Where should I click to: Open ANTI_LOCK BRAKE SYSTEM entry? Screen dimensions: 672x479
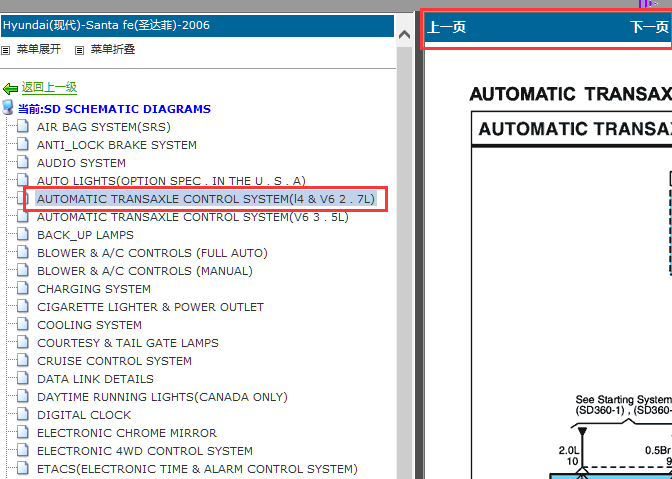[x=117, y=145]
